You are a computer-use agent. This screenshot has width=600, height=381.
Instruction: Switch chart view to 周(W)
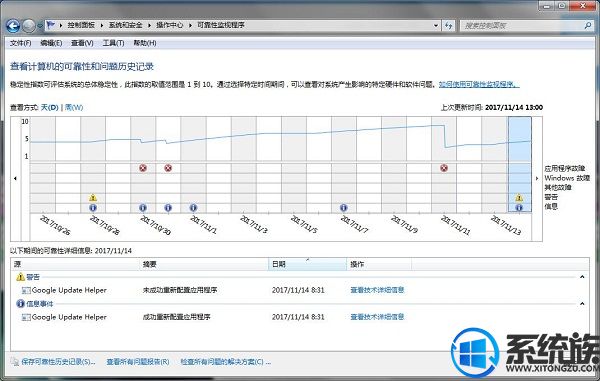point(74,107)
